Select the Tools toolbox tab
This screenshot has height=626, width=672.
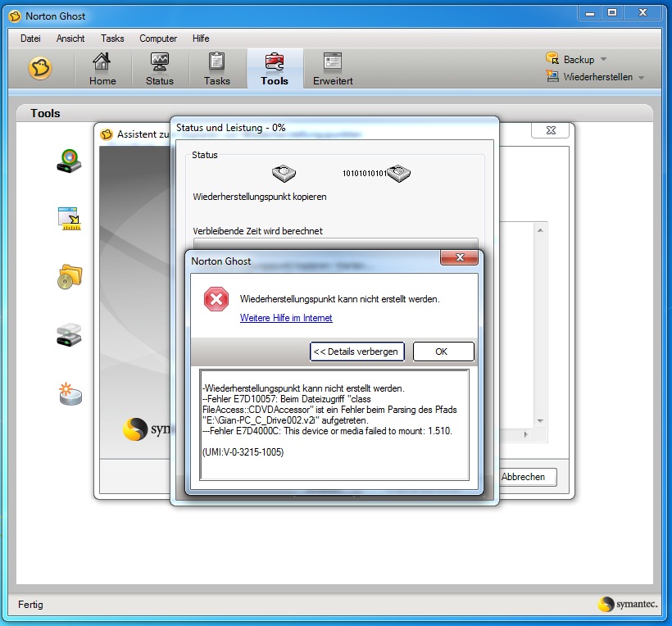(275, 69)
